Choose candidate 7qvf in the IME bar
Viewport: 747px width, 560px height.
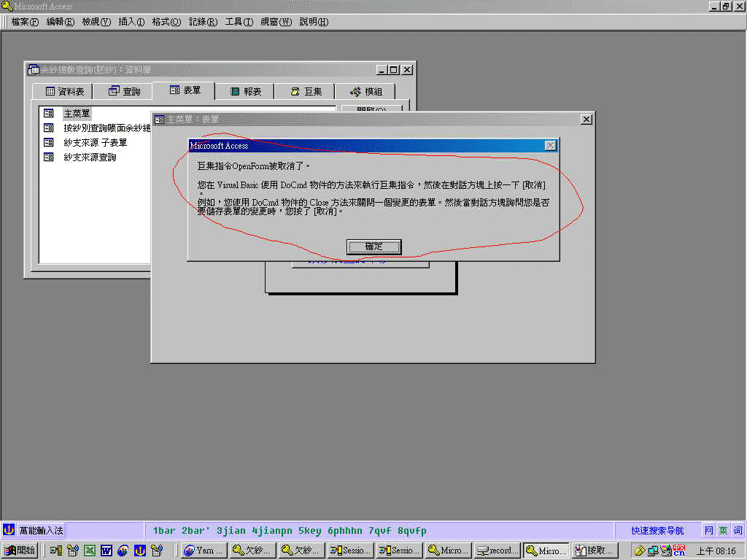click(380, 531)
